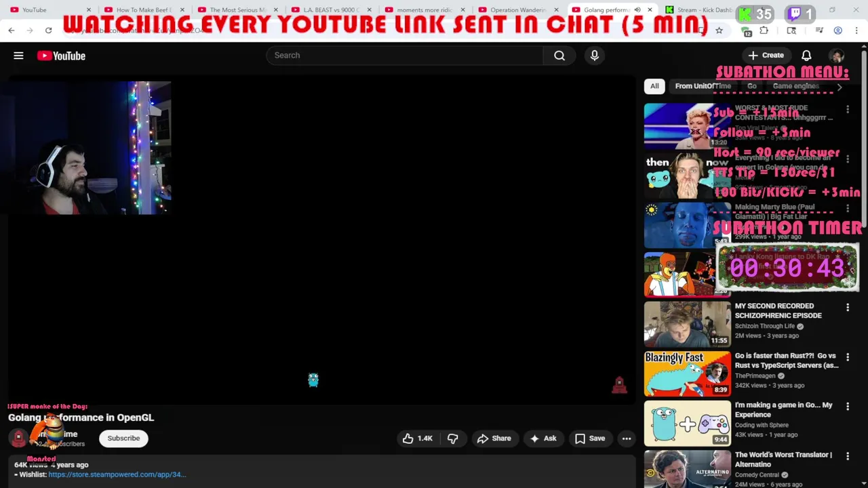The image size is (868, 488).
Task: Click the search magnifier button
Action: (x=559, y=56)
